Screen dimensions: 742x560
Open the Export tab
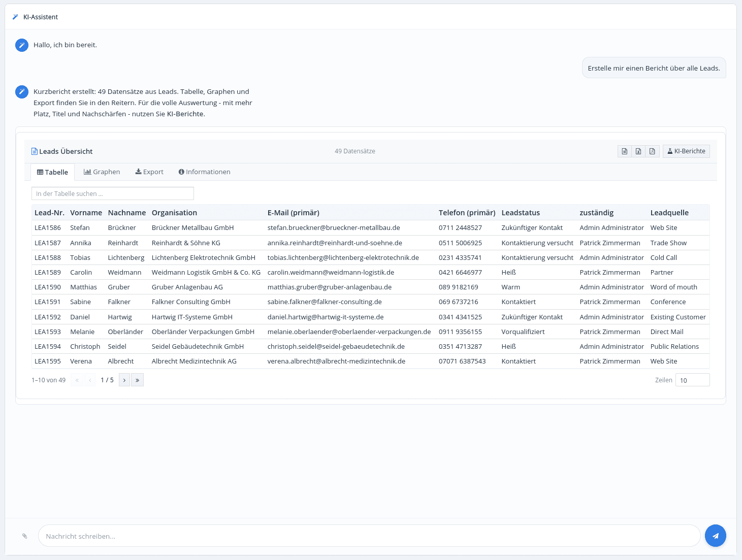[149, 172]
